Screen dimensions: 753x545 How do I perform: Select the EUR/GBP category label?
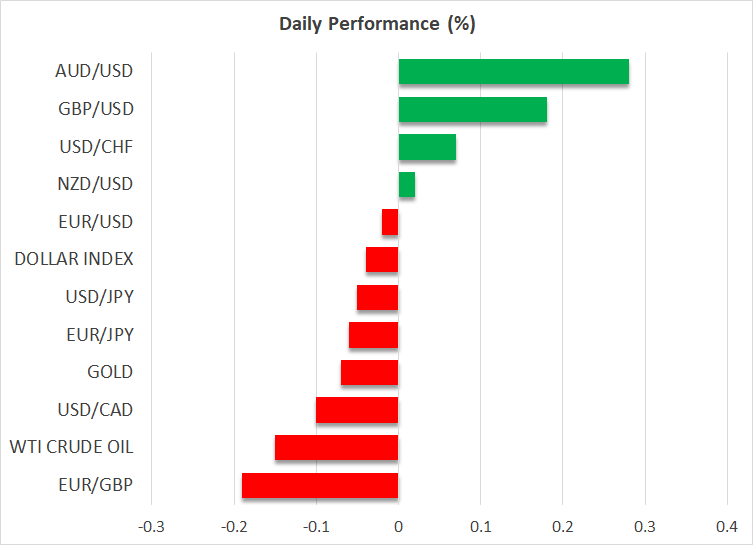(x=96, y=485)
